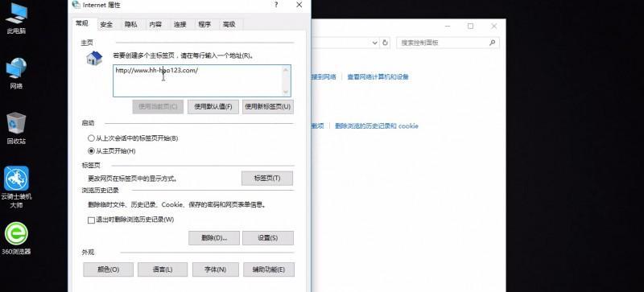Screen dimensions: 644x292
Task: Open the 此电脑 desktop icon
Action: click(16, 18)
